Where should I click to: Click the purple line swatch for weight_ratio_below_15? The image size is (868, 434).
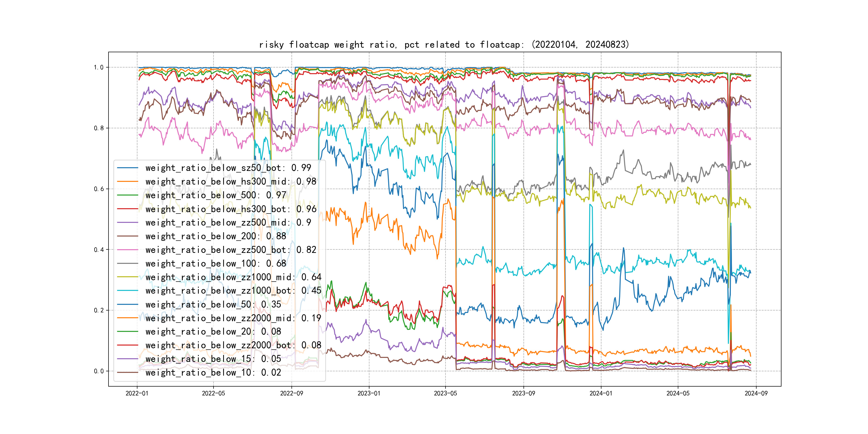127,359
